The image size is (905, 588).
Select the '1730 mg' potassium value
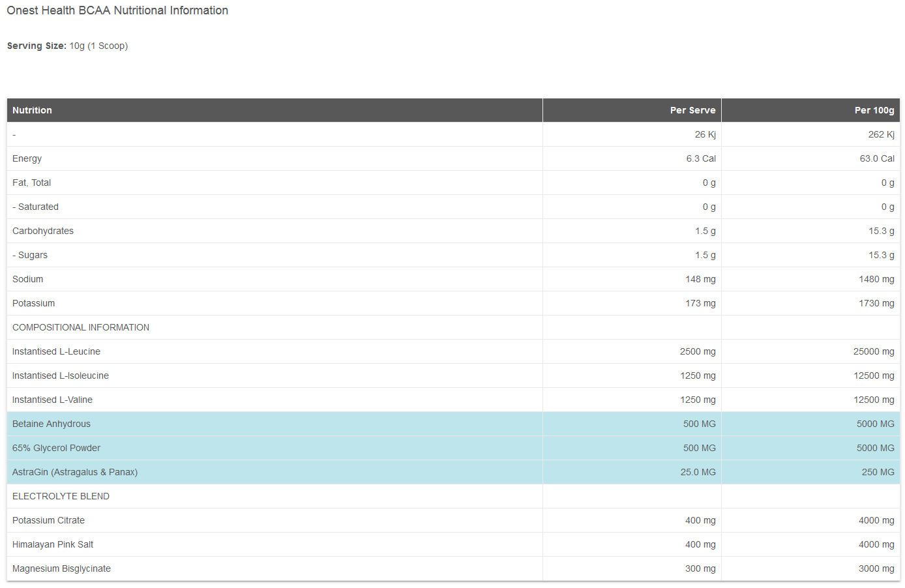(876, 303)
